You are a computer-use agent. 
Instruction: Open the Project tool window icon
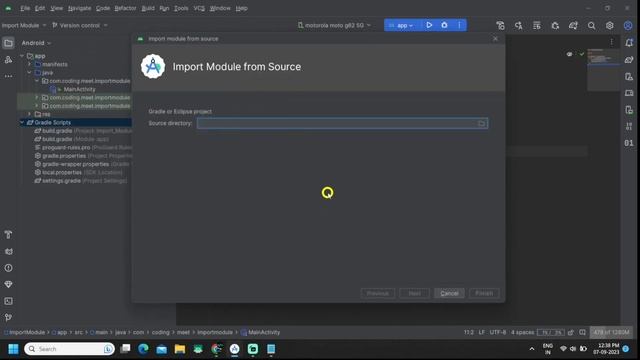(x=8, y=43)
